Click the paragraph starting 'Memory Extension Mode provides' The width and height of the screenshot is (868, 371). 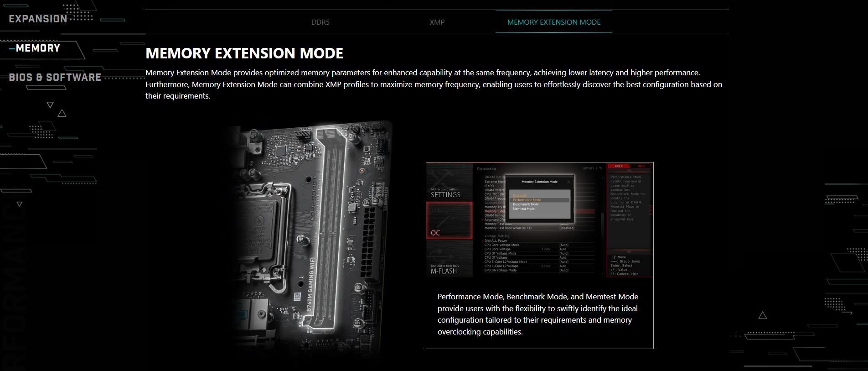click(x=434, y=84)
